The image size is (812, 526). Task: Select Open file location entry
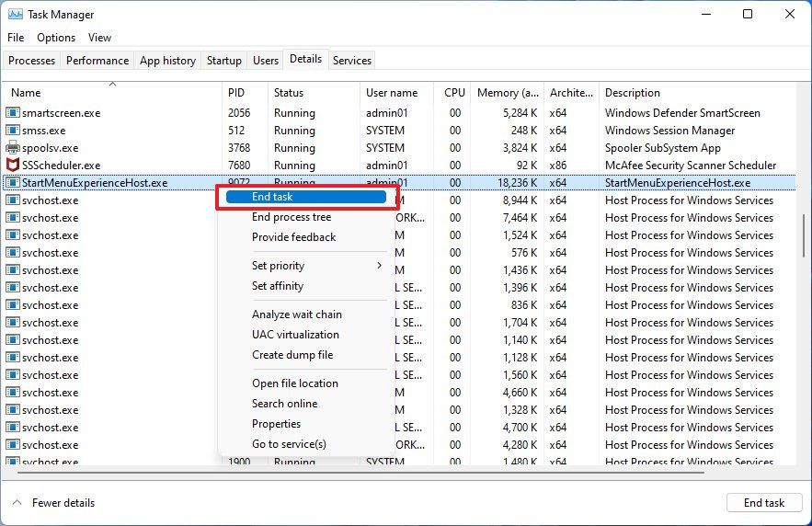point(295,383)
